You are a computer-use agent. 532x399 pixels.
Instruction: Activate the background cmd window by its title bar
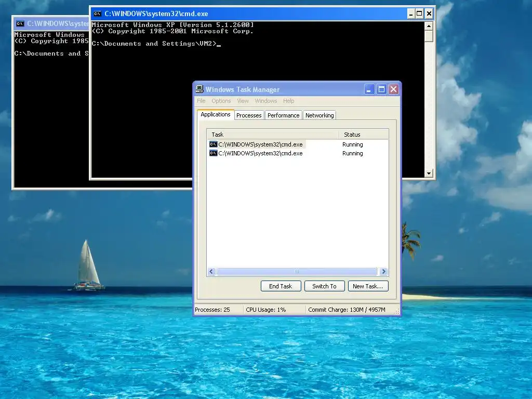(x=51, y=23)
